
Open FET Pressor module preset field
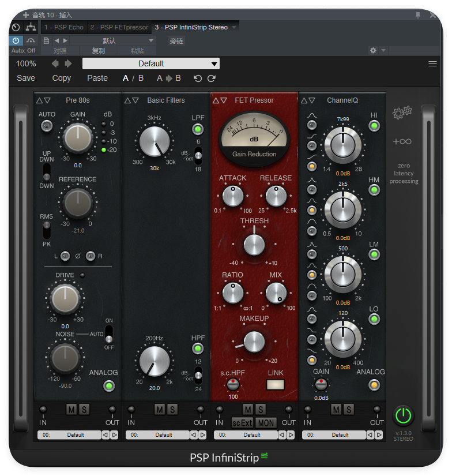click(x=246, y=434)
